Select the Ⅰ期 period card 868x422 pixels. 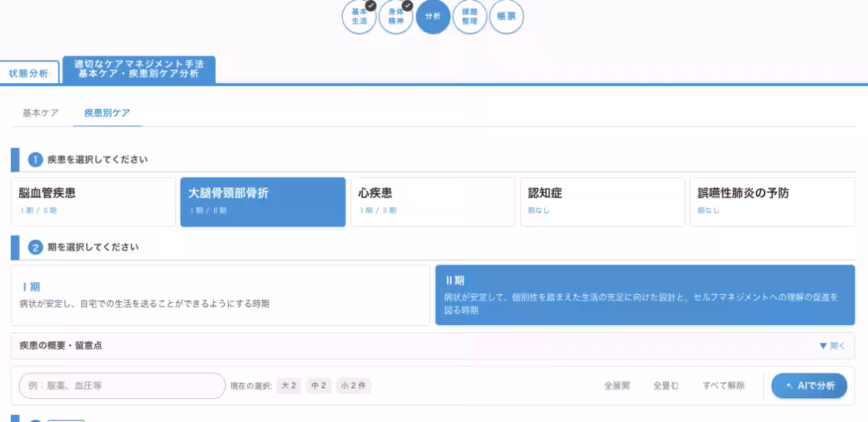pyautogui.click(x=221, y=295)
